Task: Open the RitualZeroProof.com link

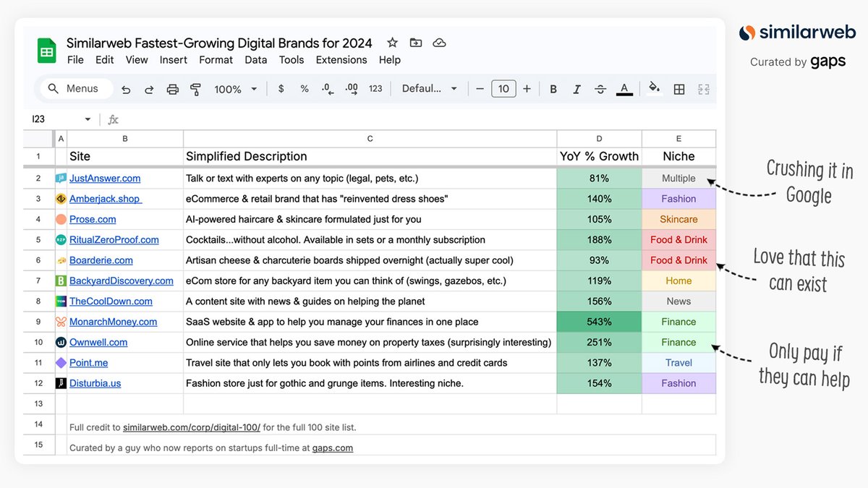Action: tap(114, 240)
